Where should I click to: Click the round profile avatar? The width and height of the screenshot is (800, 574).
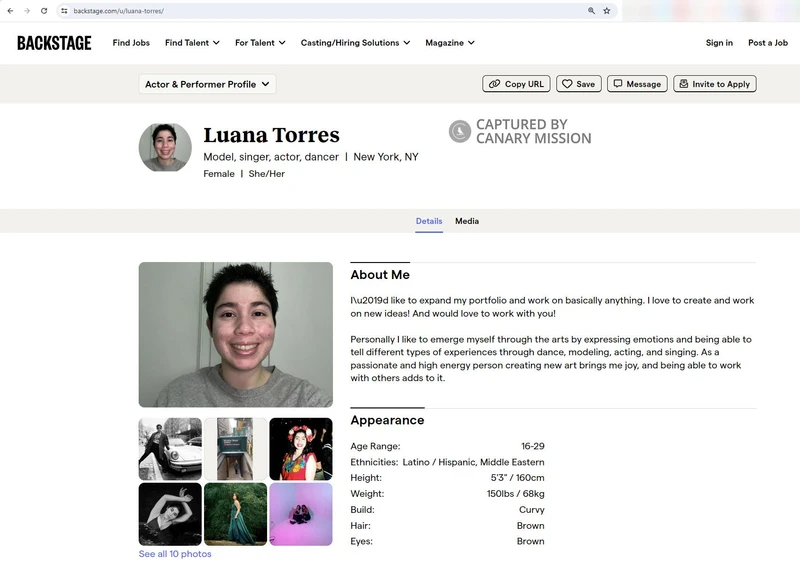coord(165,147)
